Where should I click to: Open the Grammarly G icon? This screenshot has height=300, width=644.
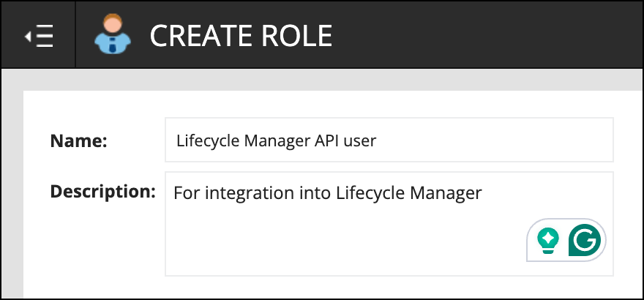pyautogui.click(x=585, y=240)
